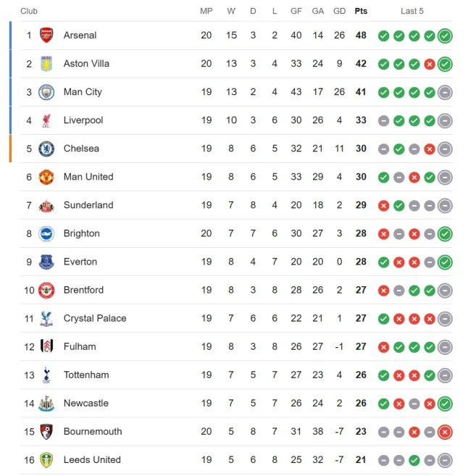Click the Liverpool club crest icon
The width and height of the screenshot is (468, 476).
46,120
